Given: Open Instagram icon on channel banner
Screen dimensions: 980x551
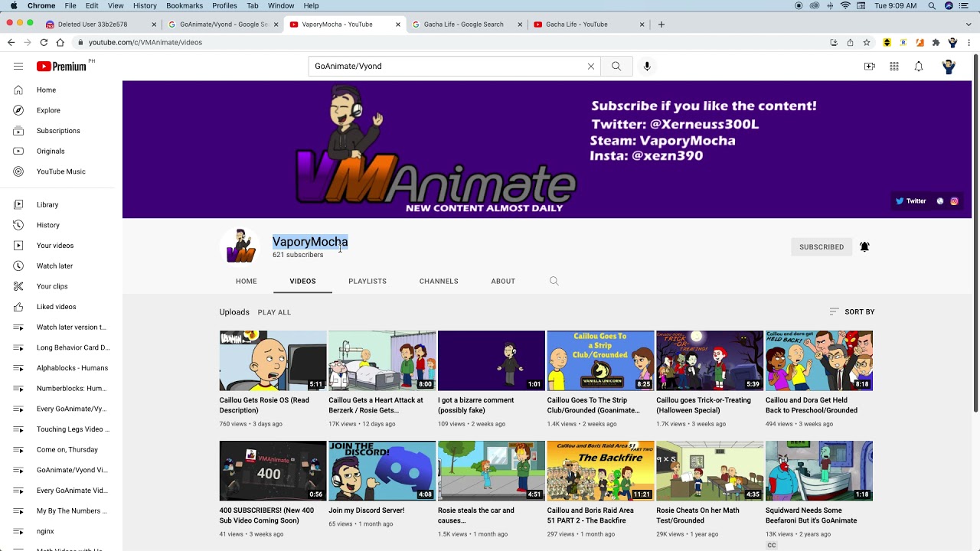Looking at the screenshot, I should 955,201.
